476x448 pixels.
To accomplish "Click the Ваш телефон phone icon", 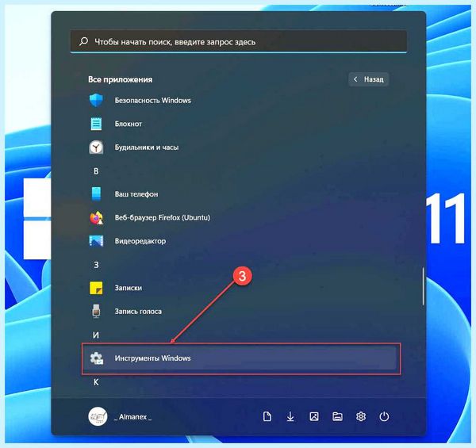I will [96, 194].
